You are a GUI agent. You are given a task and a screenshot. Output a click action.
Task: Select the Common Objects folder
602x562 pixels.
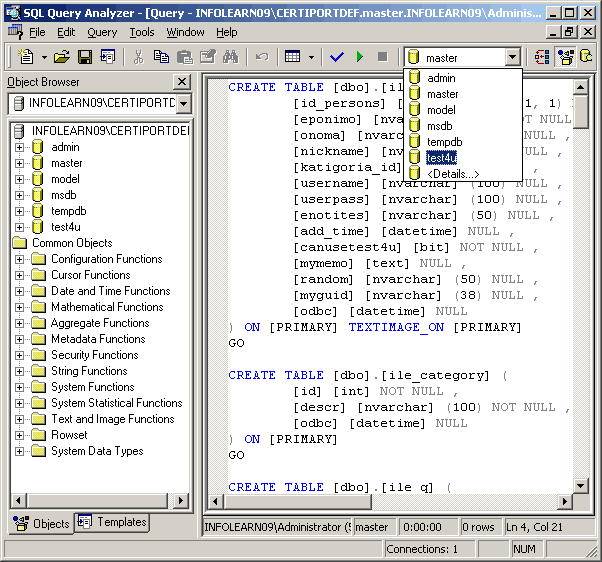click(72, 243)
